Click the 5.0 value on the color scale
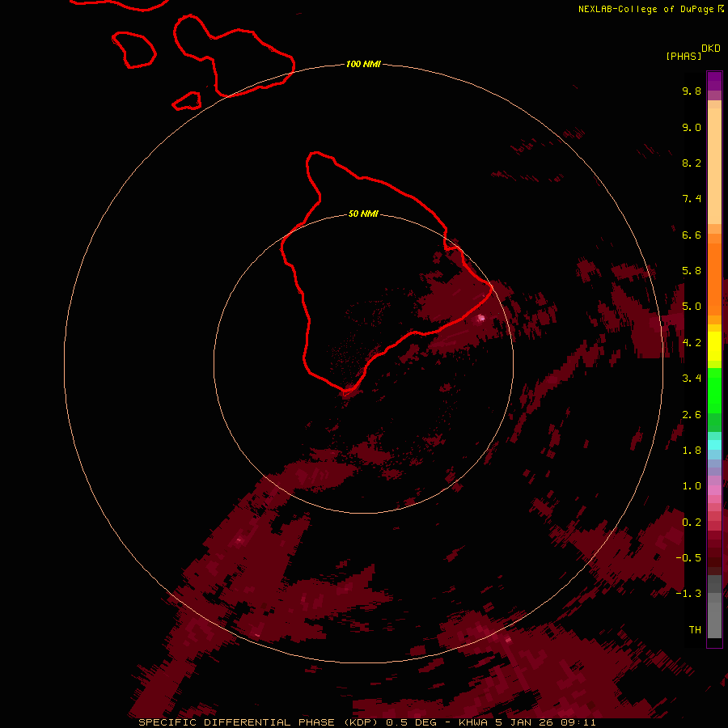This screenshot has width=728, height=728. pyautogui.click(x=692, y=307)
